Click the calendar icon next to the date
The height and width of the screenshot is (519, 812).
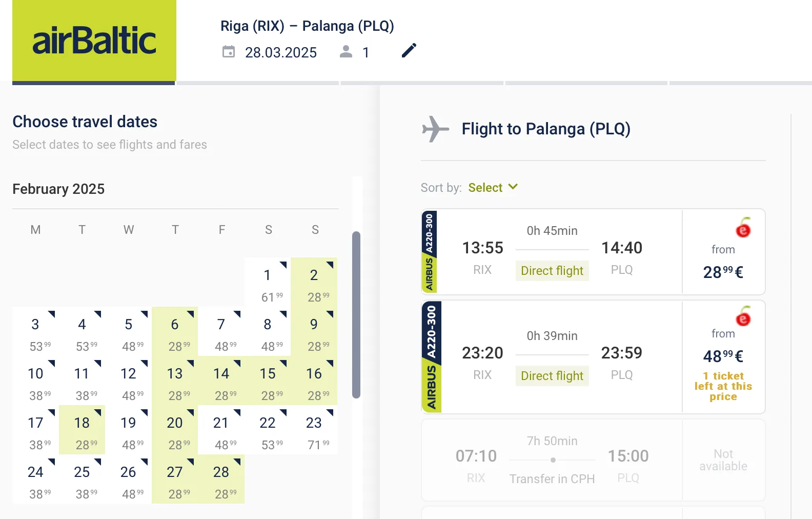coord(229,52)
